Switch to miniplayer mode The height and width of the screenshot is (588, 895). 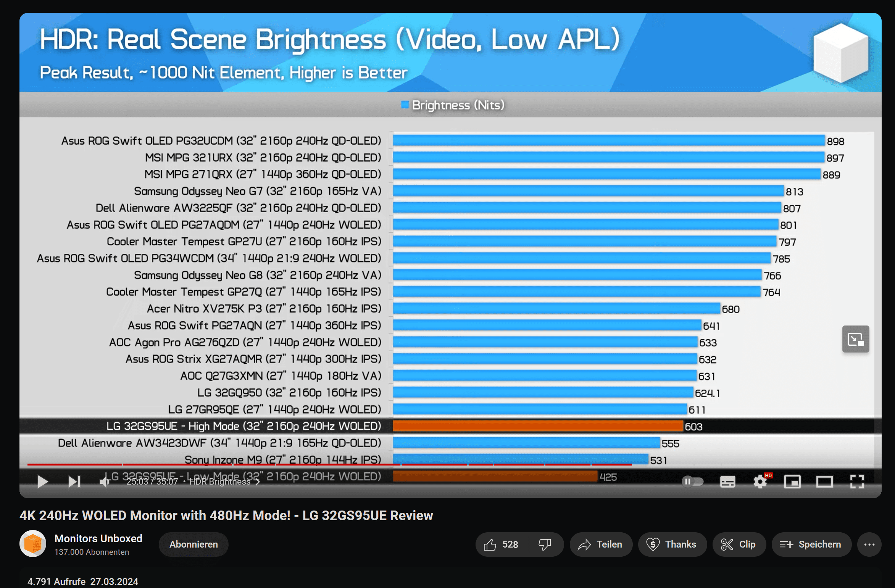point(792,482)
